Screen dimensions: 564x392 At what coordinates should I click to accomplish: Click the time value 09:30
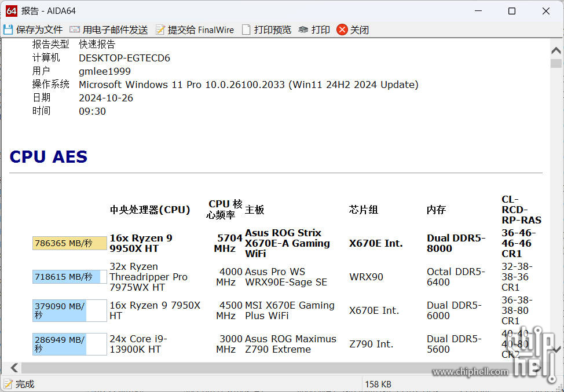(x=92, y=111)
